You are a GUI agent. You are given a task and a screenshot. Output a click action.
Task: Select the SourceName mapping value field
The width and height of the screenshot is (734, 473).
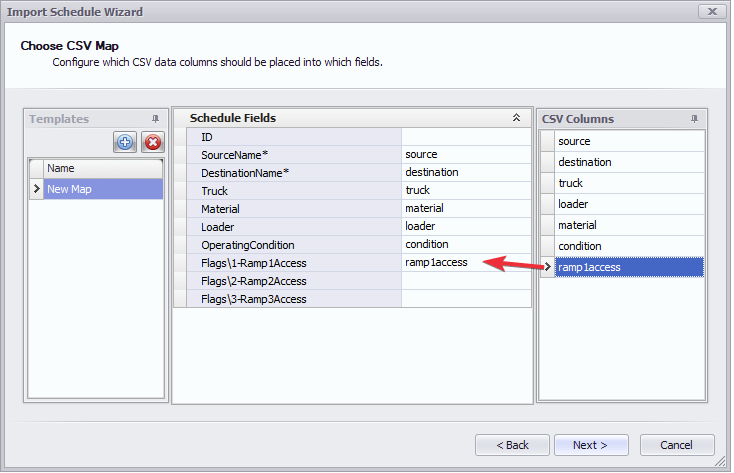(465, 154)
